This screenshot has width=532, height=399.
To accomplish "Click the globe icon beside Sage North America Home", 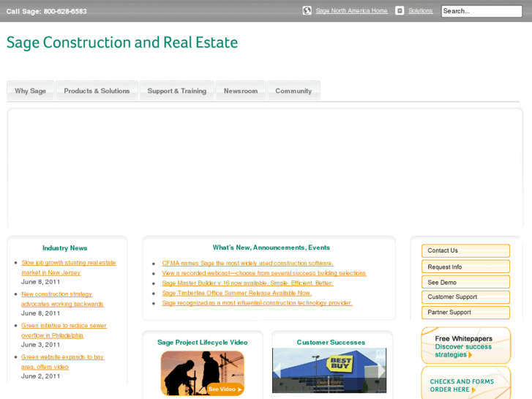I will pyautogui.click(x=307, y=10).
